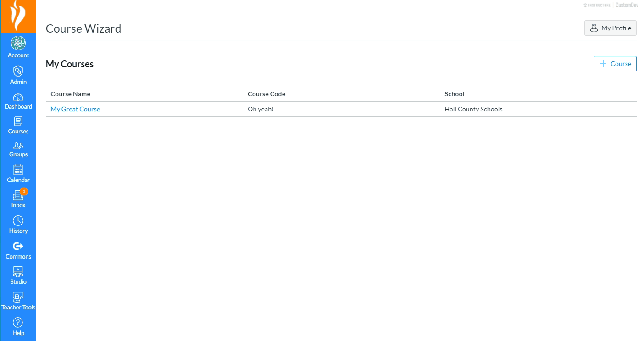This screenshot has height=341, width=644.
Task: Go to the Dashboard
Action: (18, 101)
